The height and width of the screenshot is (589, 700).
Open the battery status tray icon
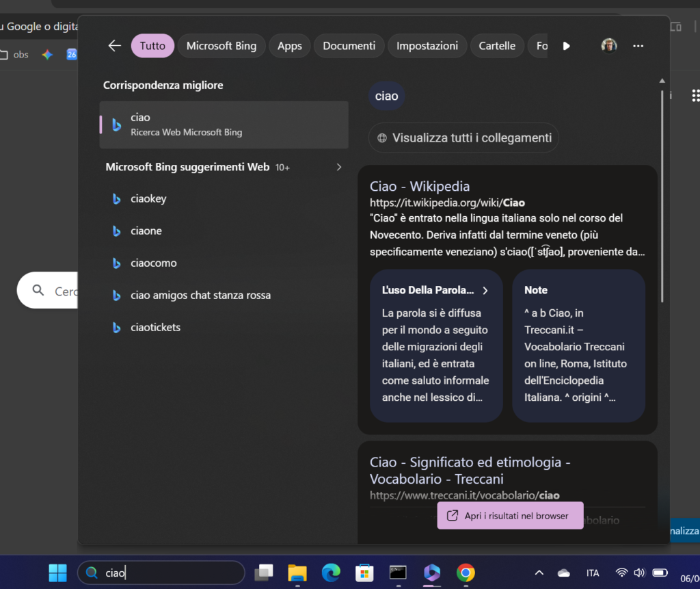click(x=660, y=573)
